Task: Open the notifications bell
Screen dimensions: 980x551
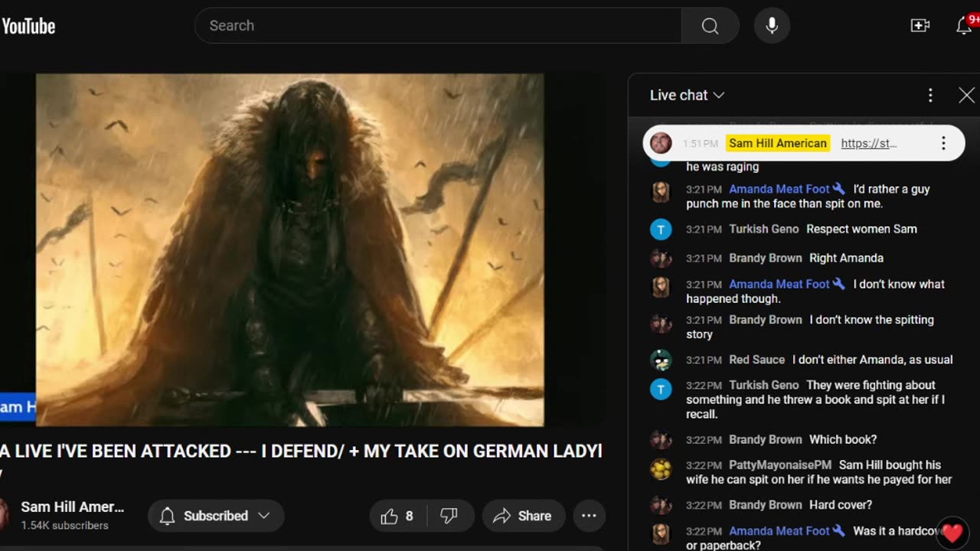Action: [x=964, y=25]
